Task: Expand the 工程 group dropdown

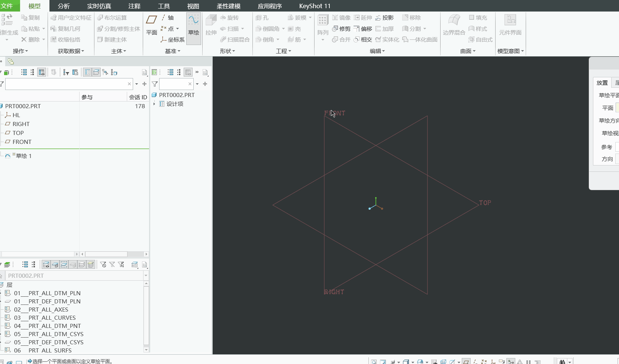Action: coord(283,51)
